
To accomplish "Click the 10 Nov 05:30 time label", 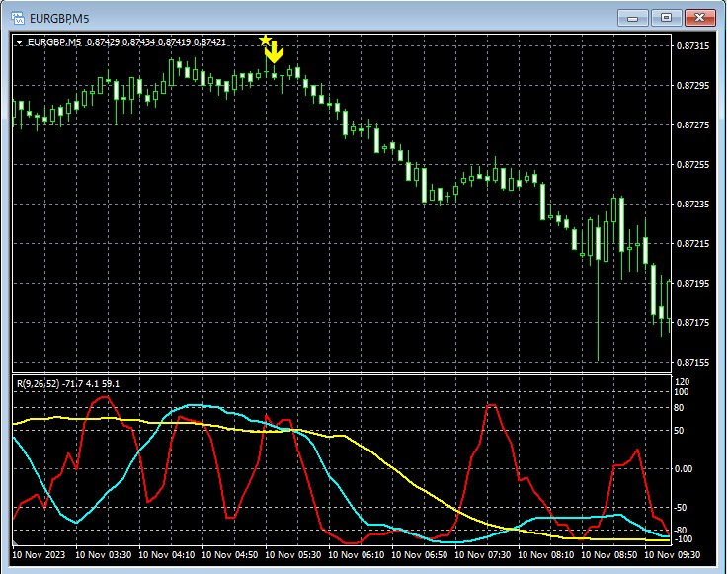I will [x=293, y=554].
